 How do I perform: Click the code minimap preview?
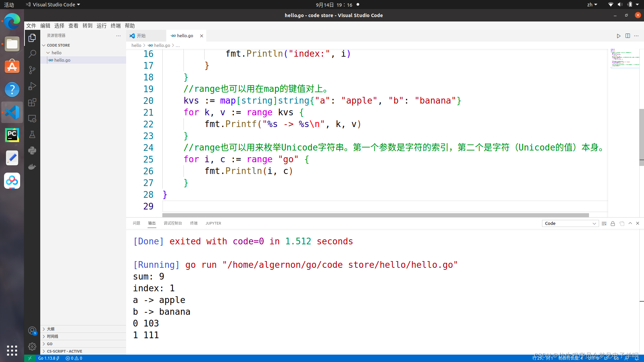[x=625, y=59]
